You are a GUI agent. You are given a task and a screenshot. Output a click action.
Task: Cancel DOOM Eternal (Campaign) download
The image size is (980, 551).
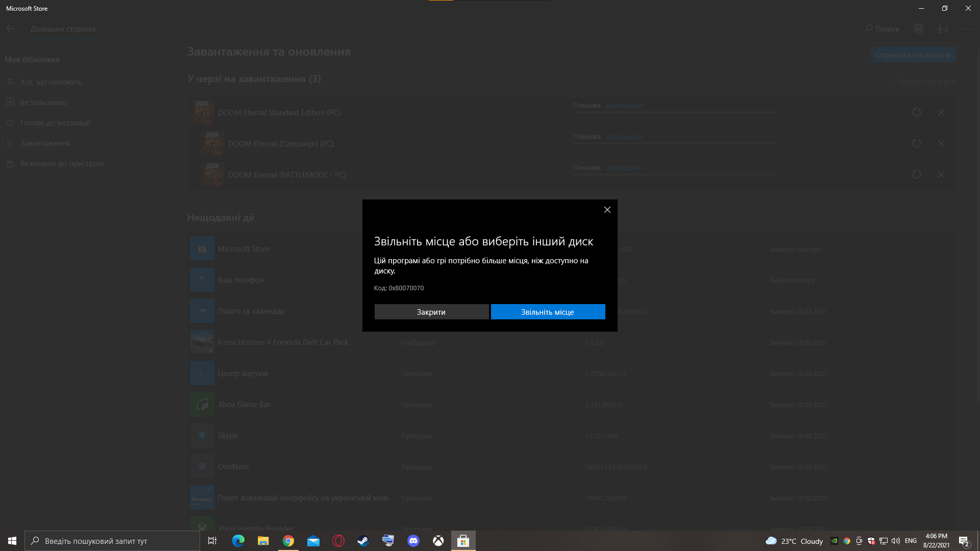(941, 143)
